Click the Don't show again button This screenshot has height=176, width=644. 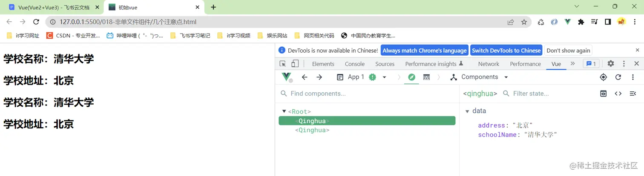[568, 50]
